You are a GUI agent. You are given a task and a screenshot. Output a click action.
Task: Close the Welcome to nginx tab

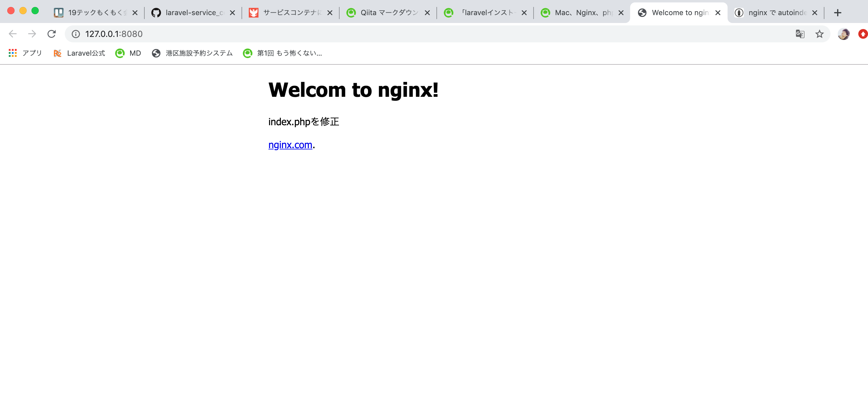pyautogui.click(x=718, y=13)
